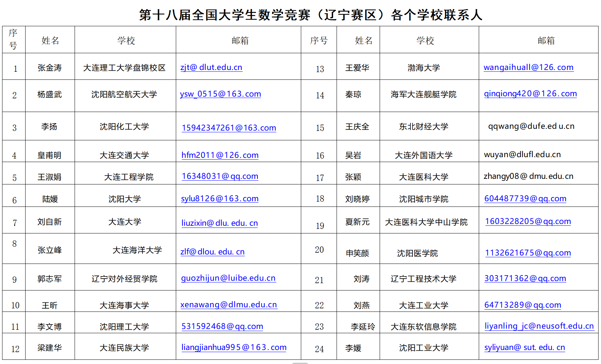Screen dimensions: 601x364
Task: Click the liyanling_jc@neusoft.edu.cn link
Action: 539,326
